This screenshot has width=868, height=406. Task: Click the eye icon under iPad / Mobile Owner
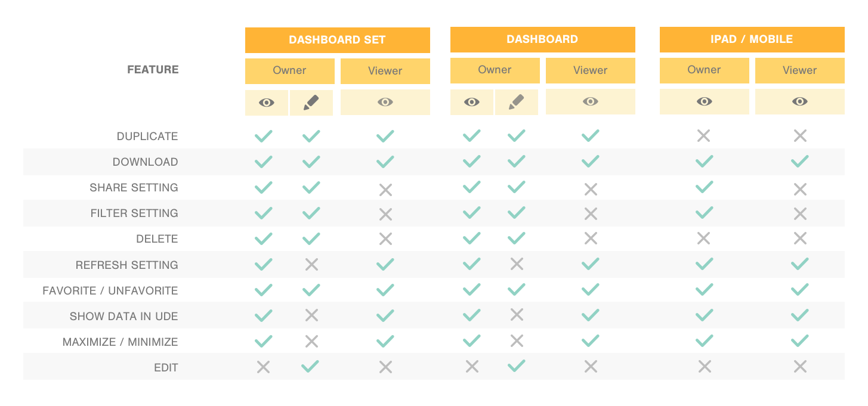point(705,102)
